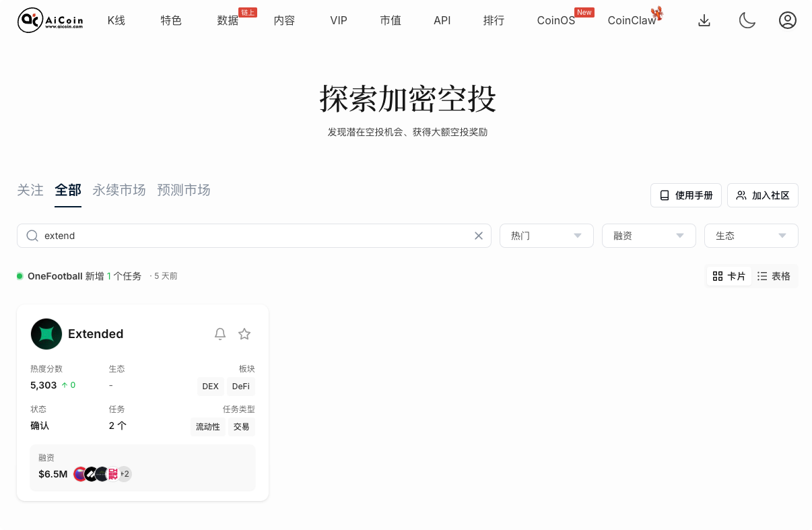The width and height of the screenshot is (812, 530).
Task: Click the download icon in the top bar
Action: [704, 20]
